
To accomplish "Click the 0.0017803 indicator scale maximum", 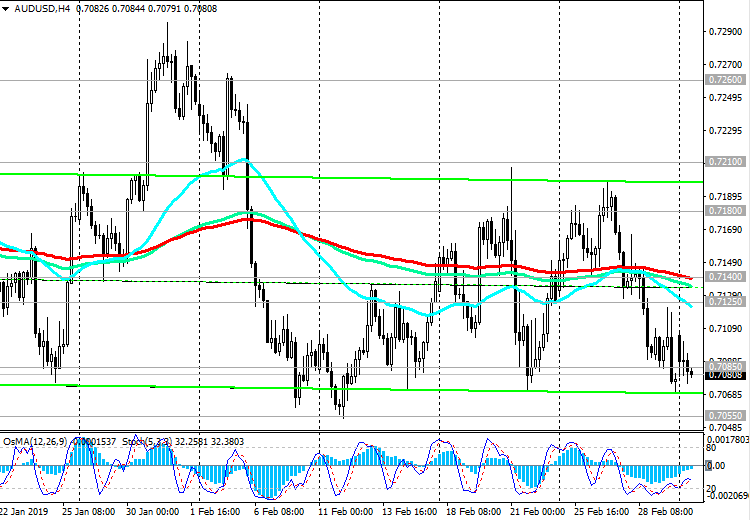I will 728,440.
